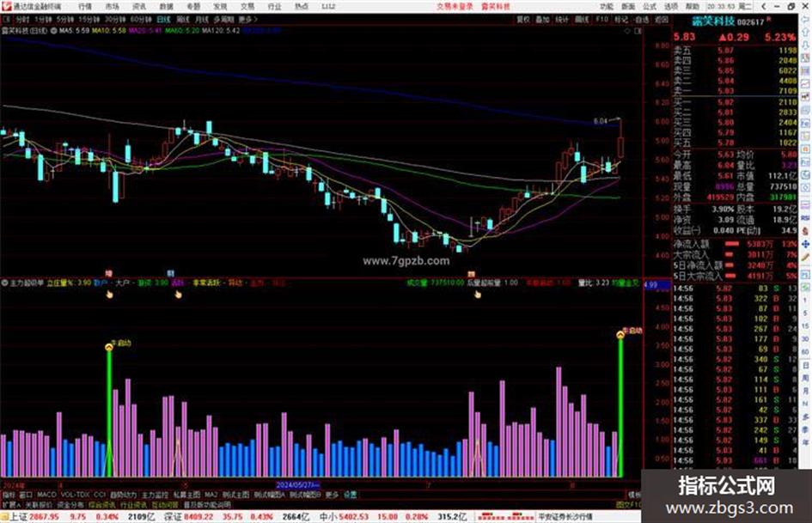
Task: Select the VOL-TDX indicator tab
Action: 75,495
